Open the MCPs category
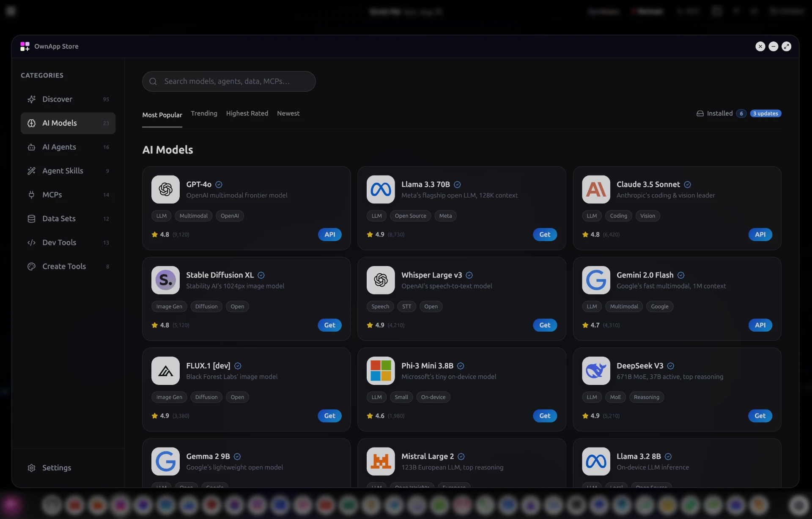The height and width of the screenshot is (519, 812). point(68,195)
